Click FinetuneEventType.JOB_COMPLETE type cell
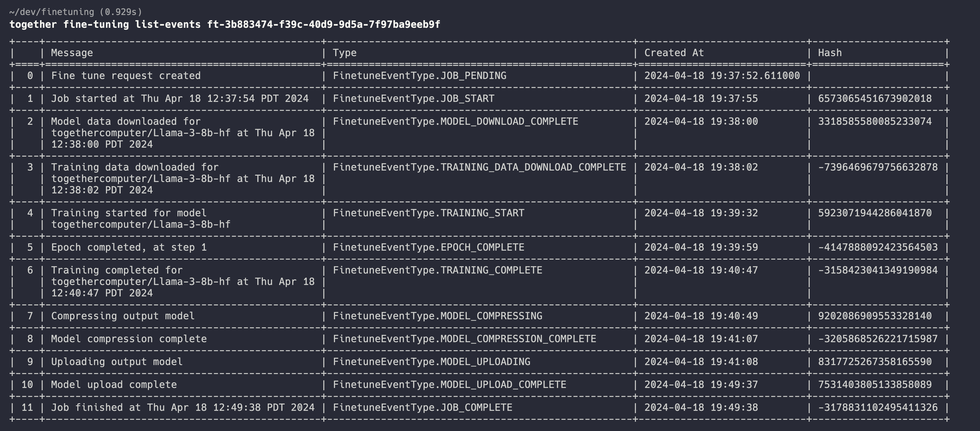The image size is (980, 431). click(423, 407)
